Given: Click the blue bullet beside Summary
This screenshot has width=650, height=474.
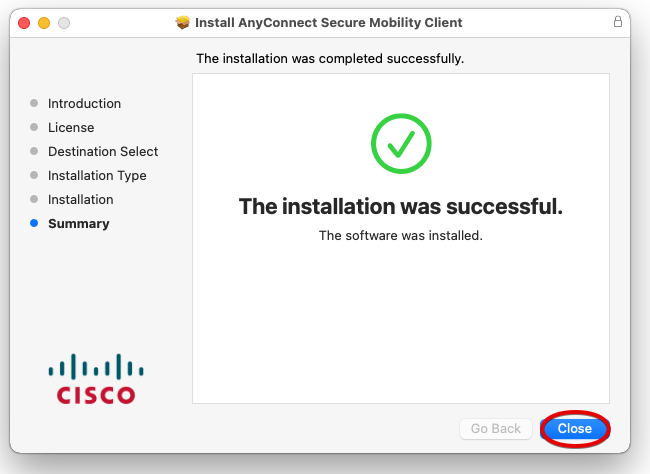Looking at the screenshot, I should (x=34, y=223).
